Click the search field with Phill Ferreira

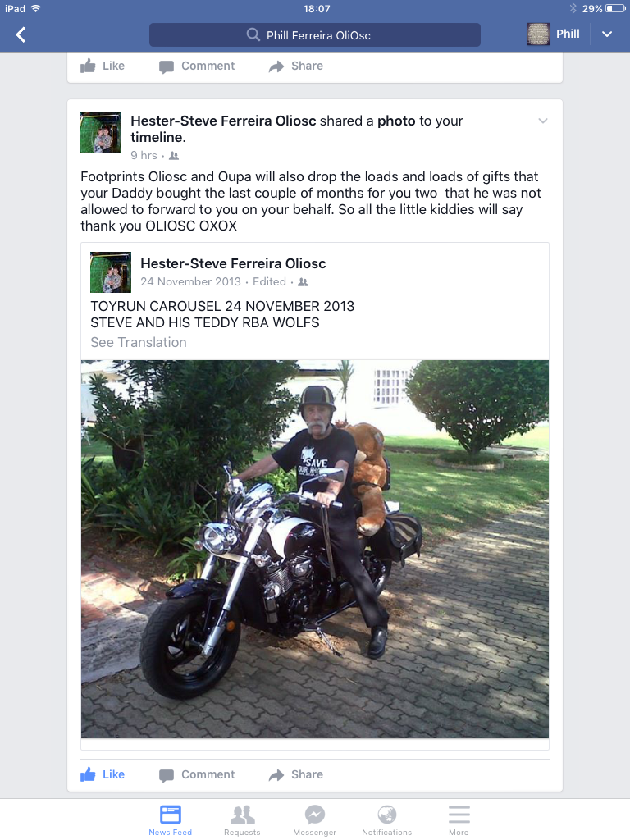click(x=314, y=34)
